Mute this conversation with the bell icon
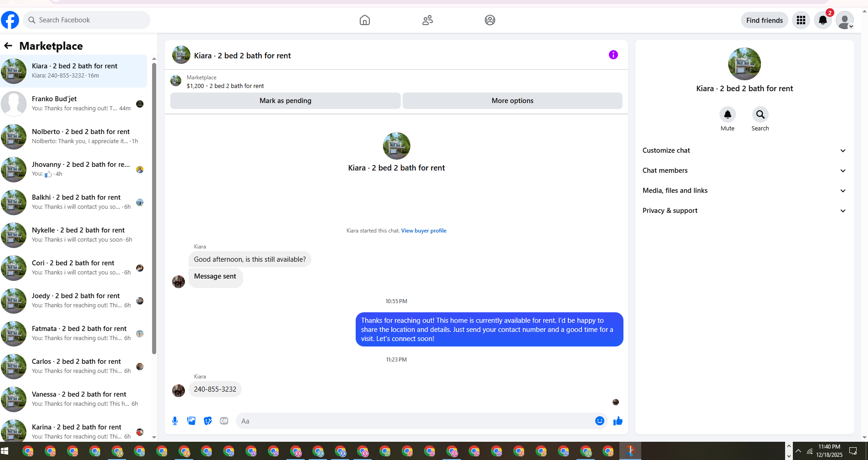The image size is (868, 460). (x=728, y=114)
